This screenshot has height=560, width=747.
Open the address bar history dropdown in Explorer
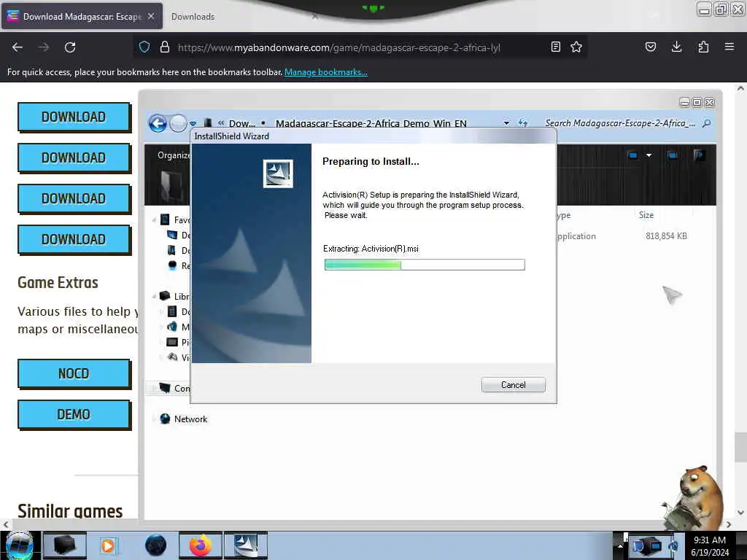coord(506,123)
